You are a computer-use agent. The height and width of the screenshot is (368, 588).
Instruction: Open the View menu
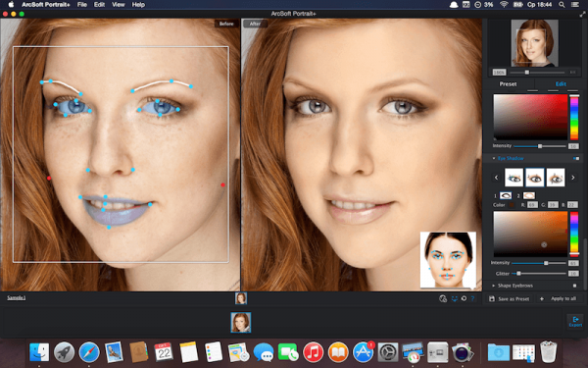[119, 5]
